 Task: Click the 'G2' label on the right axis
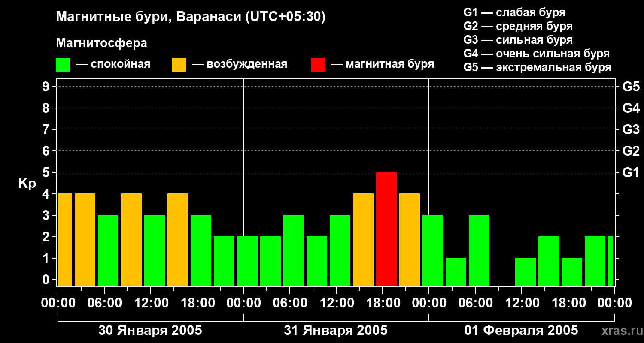(631, 151)
